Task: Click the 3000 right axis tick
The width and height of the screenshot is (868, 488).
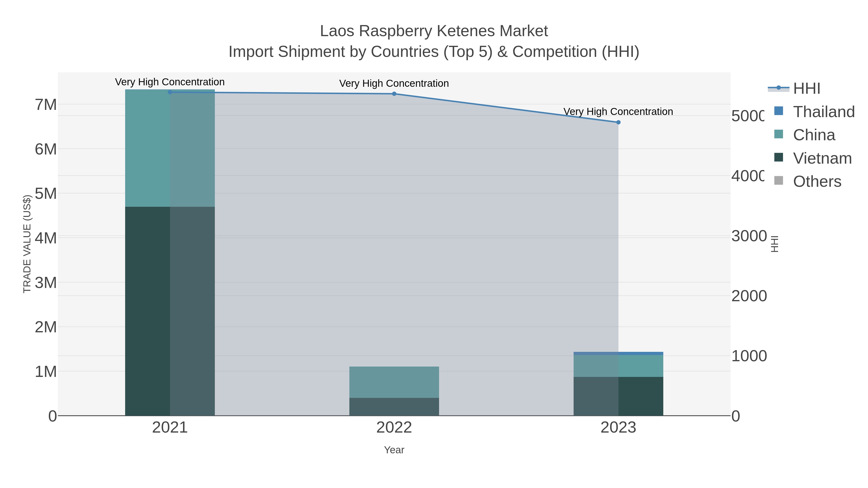Action: click(749, 236)
